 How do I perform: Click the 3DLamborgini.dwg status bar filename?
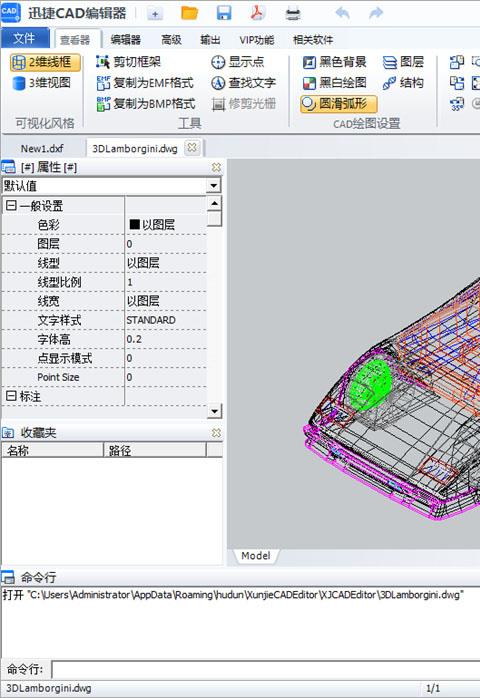pos(48,688)
